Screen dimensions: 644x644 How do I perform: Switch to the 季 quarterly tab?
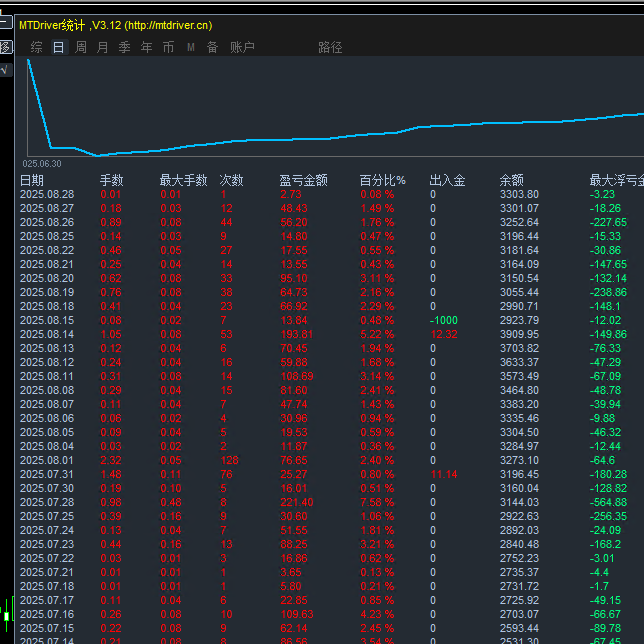[124, 47]
